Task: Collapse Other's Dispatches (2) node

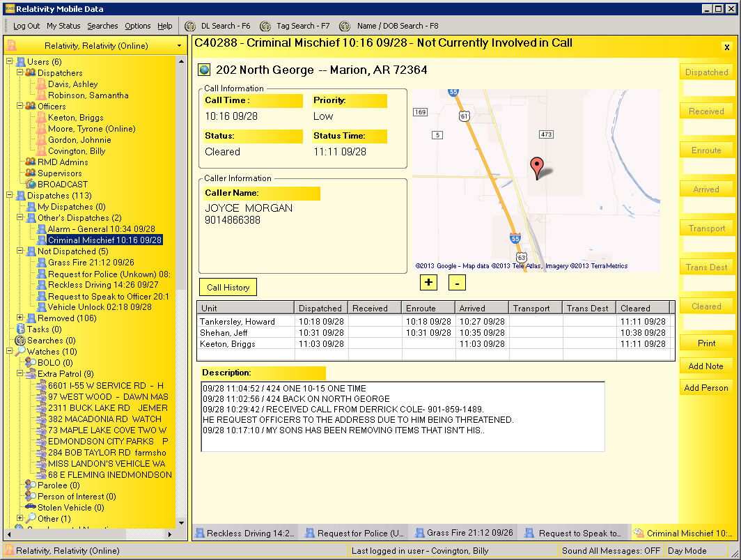Action: click(x=19, y=217)
